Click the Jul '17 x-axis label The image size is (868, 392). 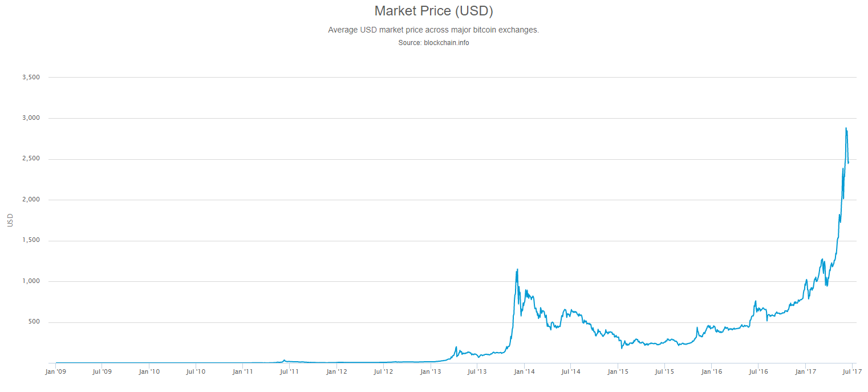(x=852, y=372)
